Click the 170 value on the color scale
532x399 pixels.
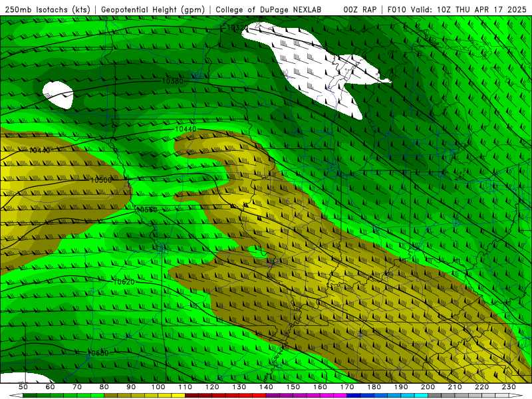pos(347,387)
